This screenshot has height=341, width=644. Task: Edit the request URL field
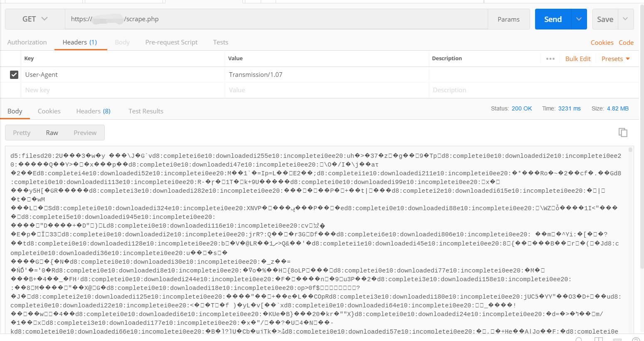pyautogui.click(x=276, y=19)
